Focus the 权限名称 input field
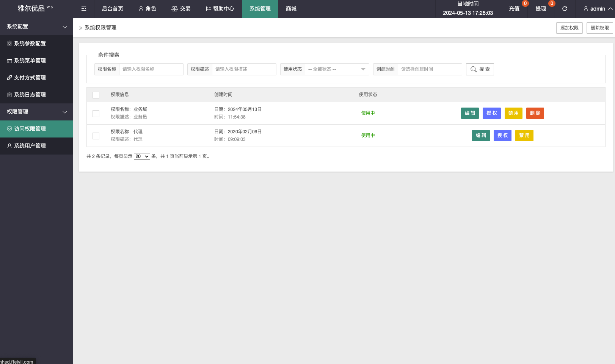615x364 pixels. tap(151, 69)
